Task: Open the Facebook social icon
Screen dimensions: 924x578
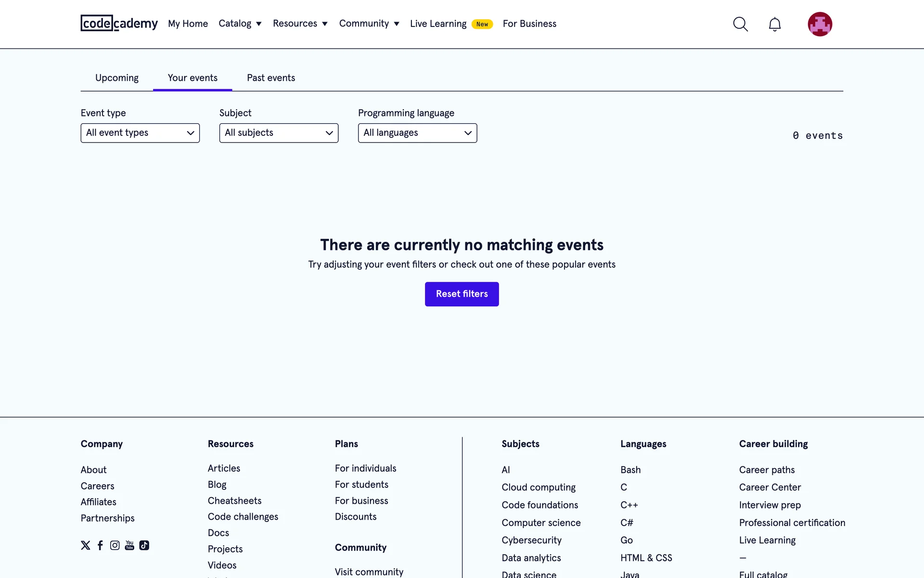Action: pos(100,545)
